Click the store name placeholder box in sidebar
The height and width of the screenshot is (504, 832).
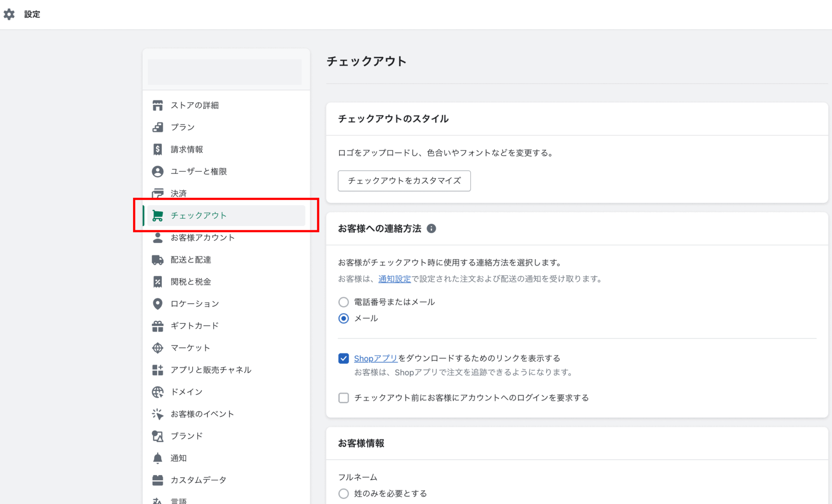point(224,72)
